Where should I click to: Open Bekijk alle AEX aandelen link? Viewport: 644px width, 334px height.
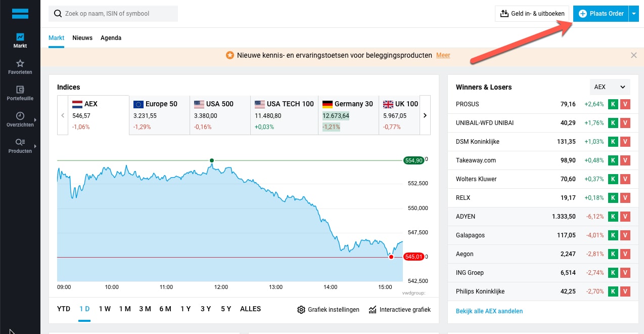[489, 311]
